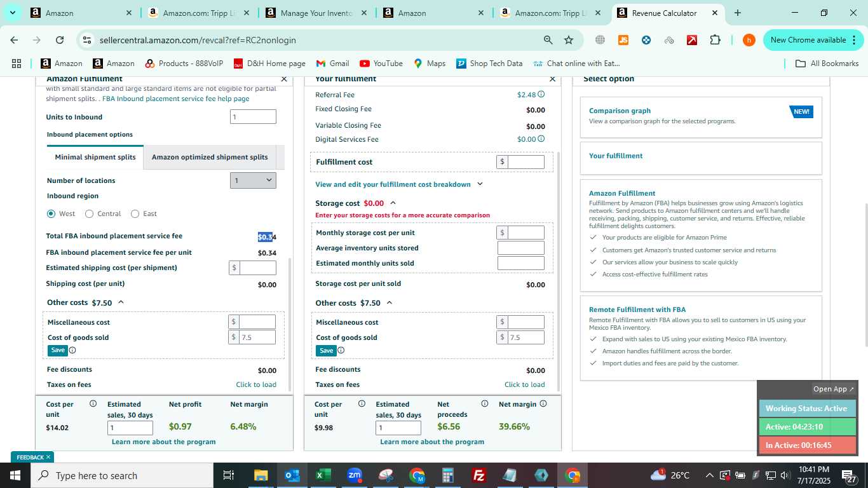This screenshot has width=868, height=488.
Task: Click the info icon beside Your fulfillment Save button
Action: coord(341,350)
